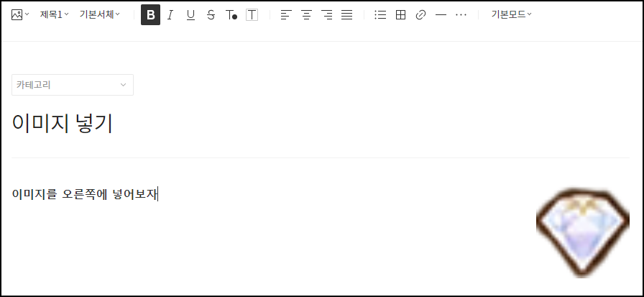Toggle strikethrough formatting
The image size is (644, 297).
coord(211,15)
